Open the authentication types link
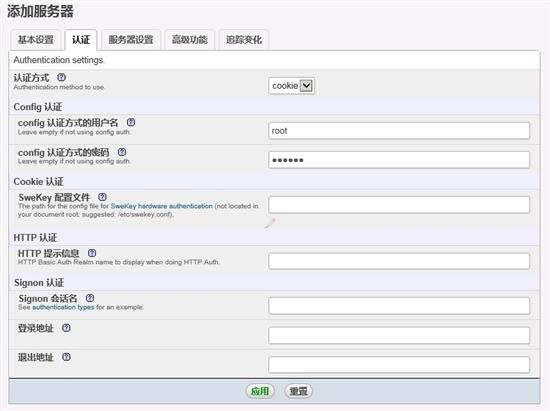This screenshot has height=411, width=550. (x=63, y=307)
